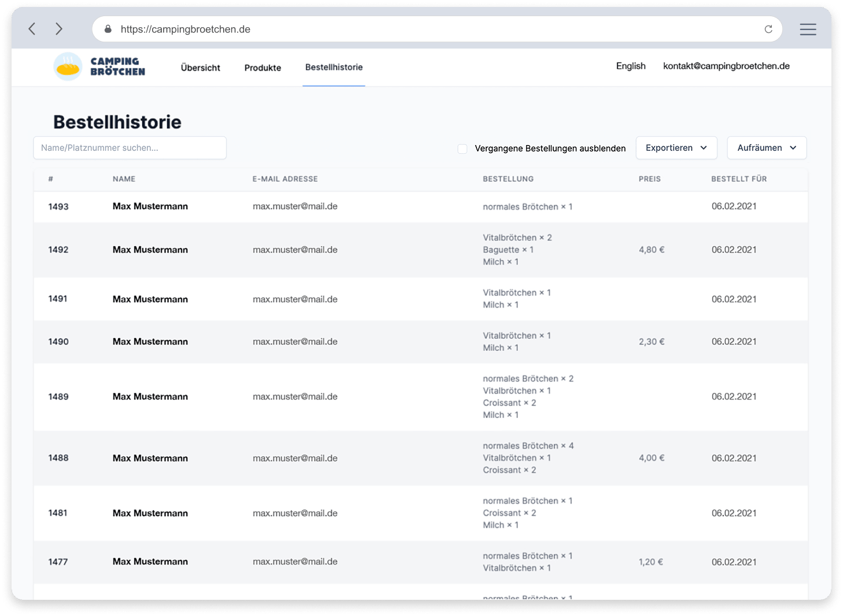Click the Bestellt für column header
The image size is (843, 616).
(738, 179)
